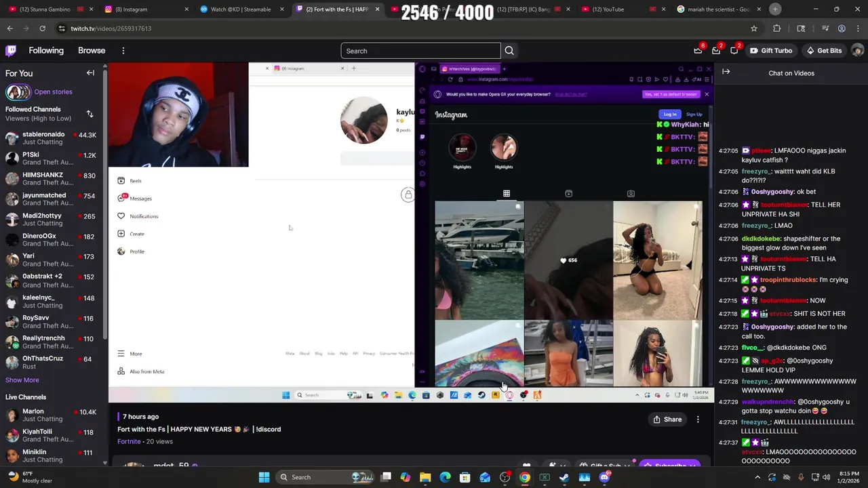
Task: Click Get Bits button
Action: (x=823, y=51)
